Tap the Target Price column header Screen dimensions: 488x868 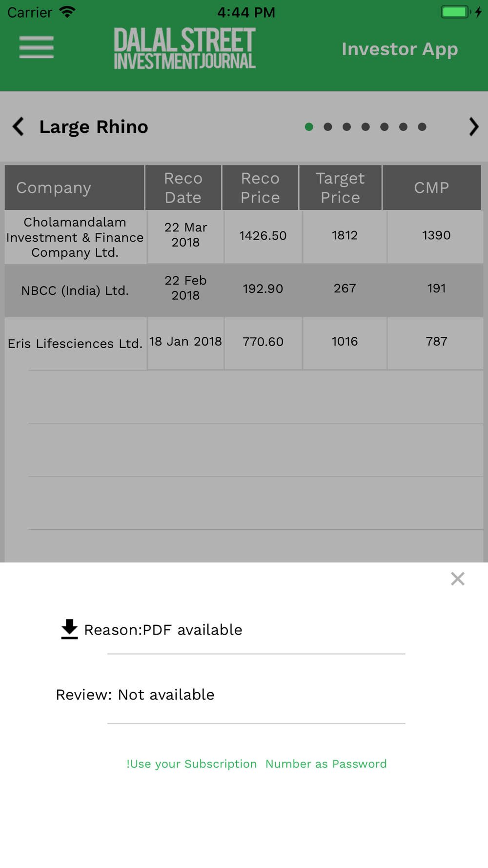coord(340,188)
